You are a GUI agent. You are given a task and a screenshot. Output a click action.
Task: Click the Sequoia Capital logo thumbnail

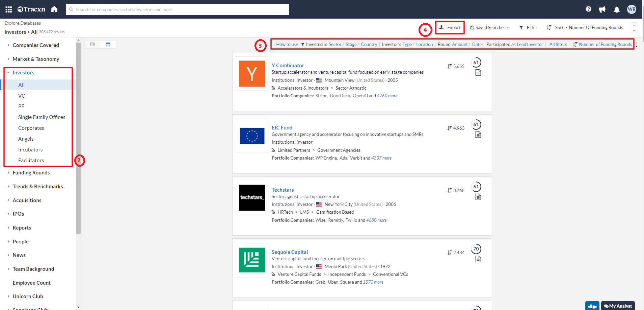pos(252,260)
